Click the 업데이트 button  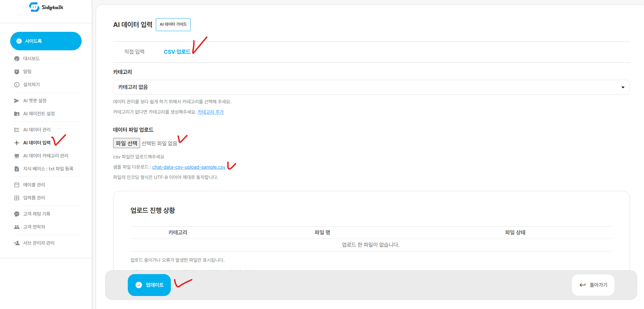tap(149, 285)
